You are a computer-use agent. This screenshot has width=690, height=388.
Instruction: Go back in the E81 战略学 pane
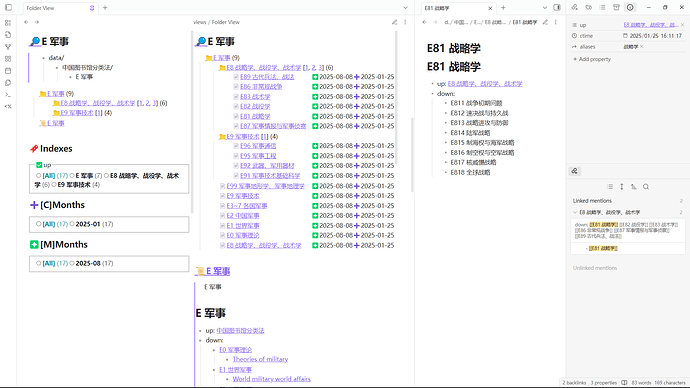coord(425,22)
